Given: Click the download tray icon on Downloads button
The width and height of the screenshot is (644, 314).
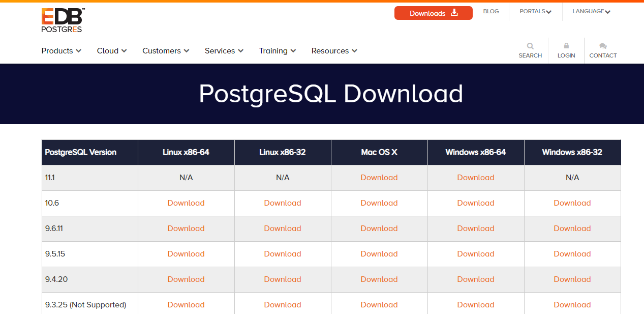Looking at the screenshot, I should (454, 13).
